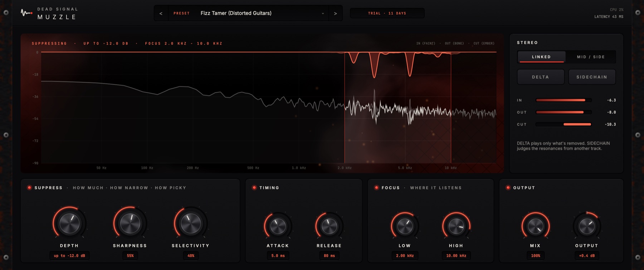Click the Trial 11 Days badge

[387, 13]
